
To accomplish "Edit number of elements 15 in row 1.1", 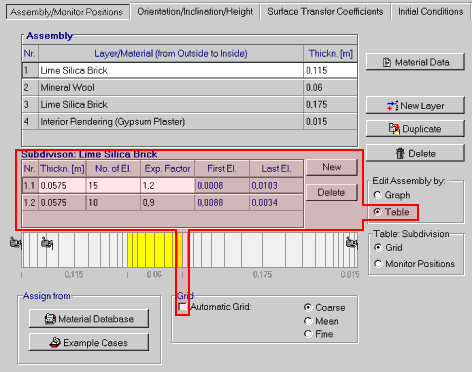I will click(x=113, y=186).
